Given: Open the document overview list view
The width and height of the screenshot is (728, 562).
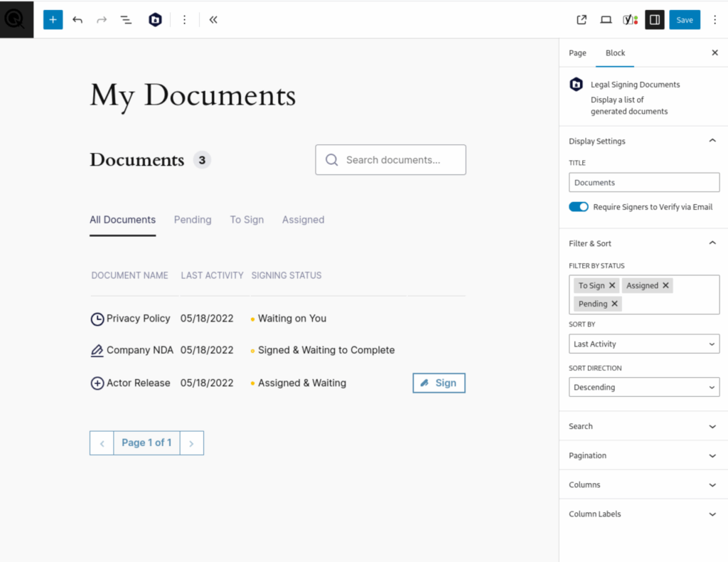Looking at the screenshot, I should (126, 20).
